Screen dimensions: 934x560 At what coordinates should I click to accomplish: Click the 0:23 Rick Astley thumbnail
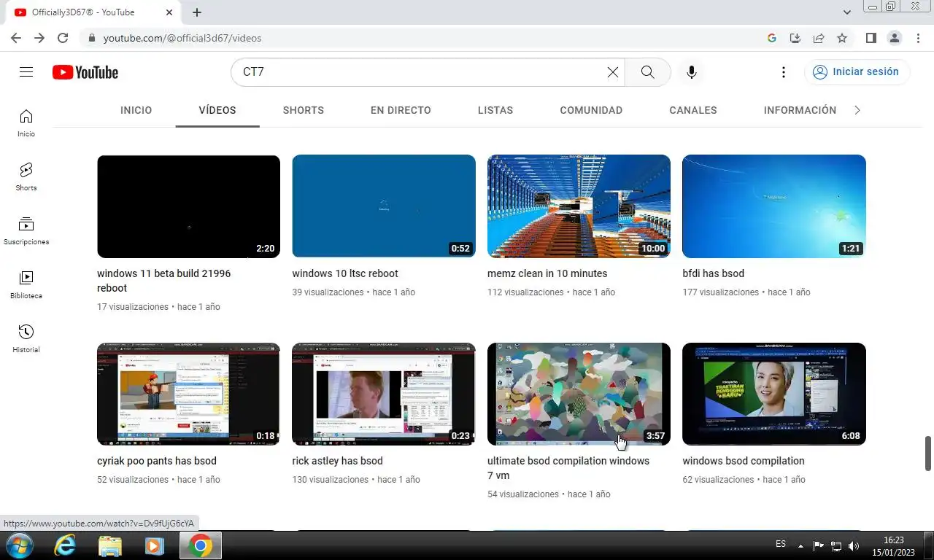point(384,394)
